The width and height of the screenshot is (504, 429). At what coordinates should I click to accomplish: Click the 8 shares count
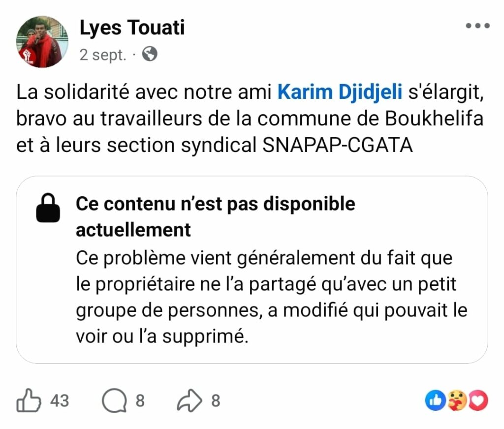coord(216,401)
